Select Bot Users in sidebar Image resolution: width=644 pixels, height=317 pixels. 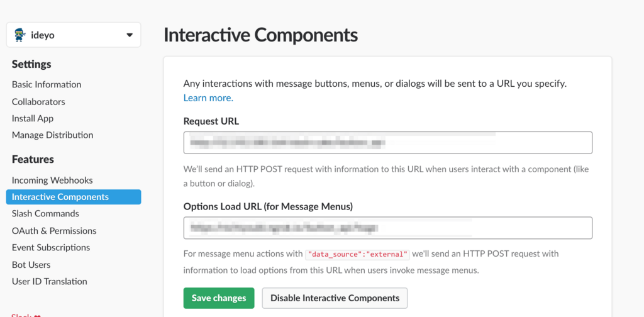click(31, 265)
